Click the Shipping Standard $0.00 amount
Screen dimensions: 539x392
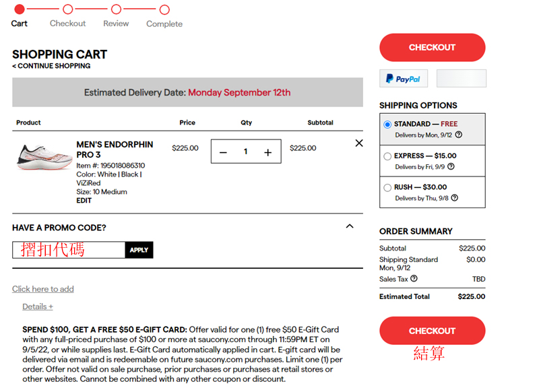pyautogui.click(x=476, y=260)
